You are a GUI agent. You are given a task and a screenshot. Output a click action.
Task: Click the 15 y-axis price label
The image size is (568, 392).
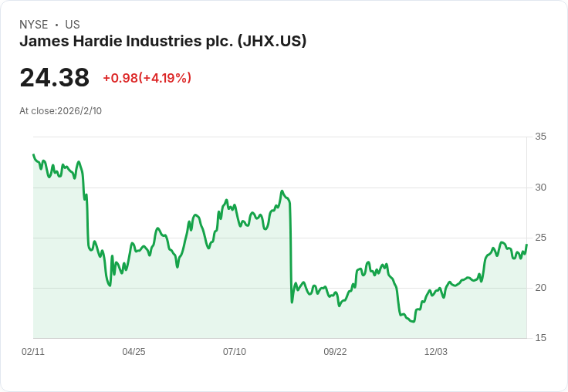pyautogui.click(x=540, y=338)
